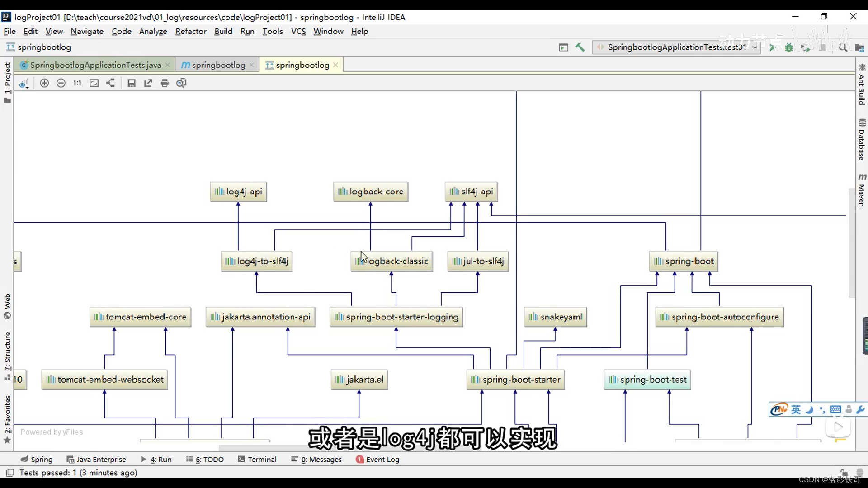Select the tomcat-embed-core node
Viewport: 868px width, 488px height.
point(141,317)
